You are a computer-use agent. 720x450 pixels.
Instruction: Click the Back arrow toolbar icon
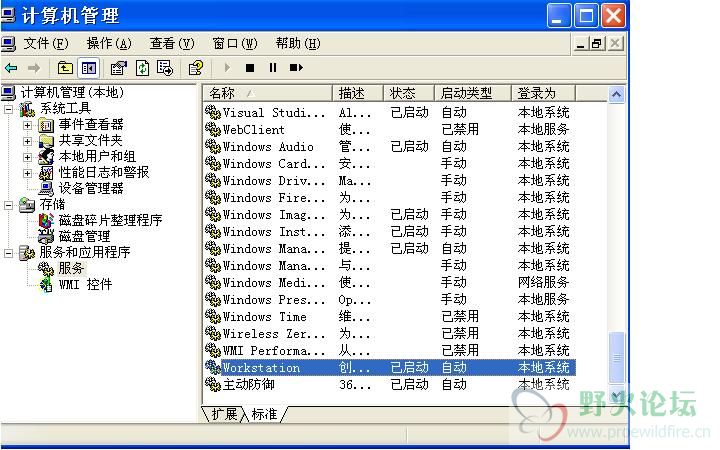coord(11,68)
